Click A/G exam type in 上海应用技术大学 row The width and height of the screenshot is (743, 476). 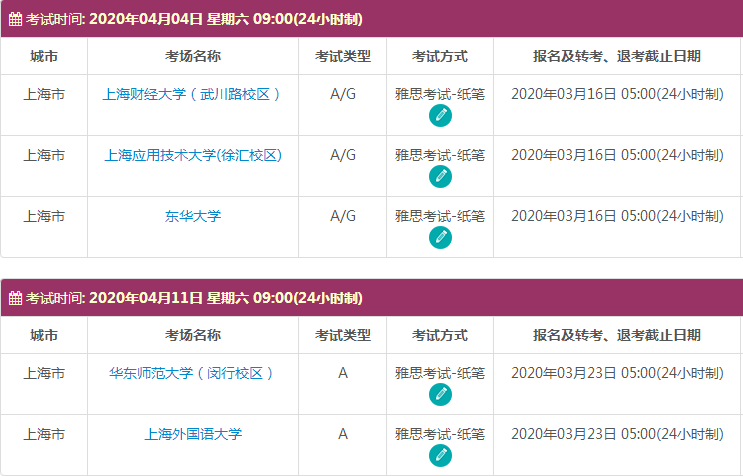(343, 155)
